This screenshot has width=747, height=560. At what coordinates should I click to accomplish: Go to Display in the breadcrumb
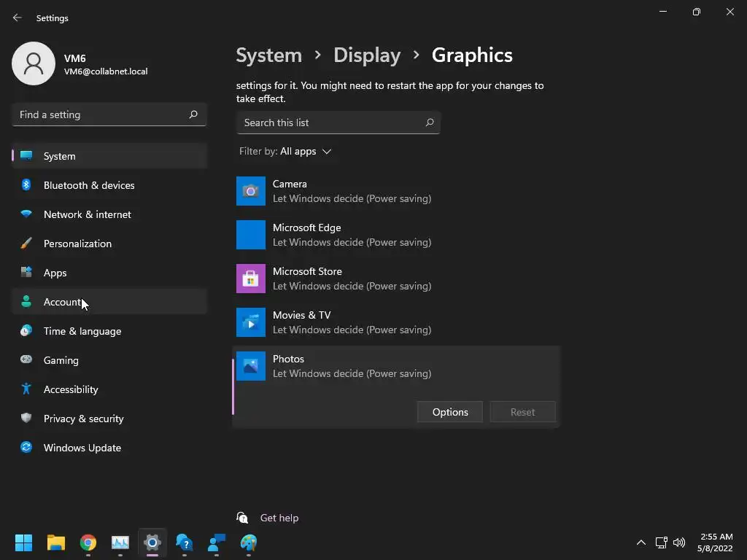367,55
